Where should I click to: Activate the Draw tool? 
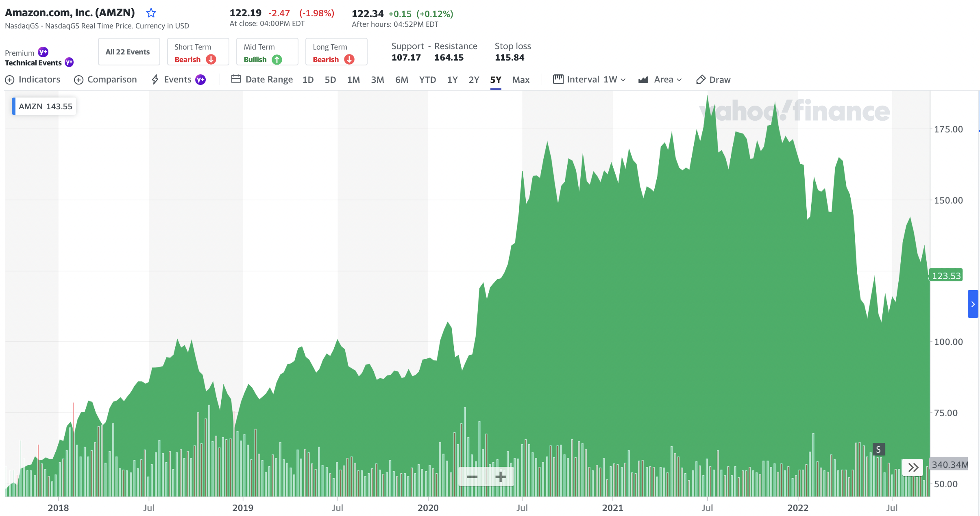click(713, 80)
